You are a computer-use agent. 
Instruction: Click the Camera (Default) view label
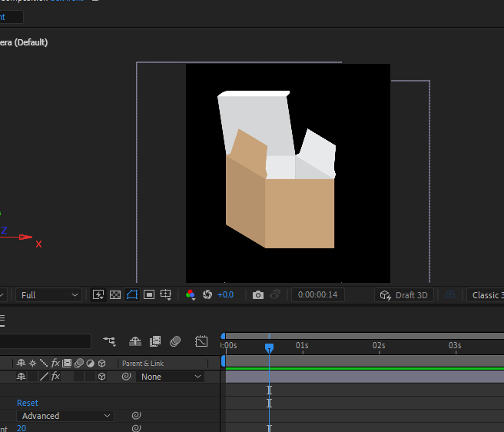click(x=24, y=42)
